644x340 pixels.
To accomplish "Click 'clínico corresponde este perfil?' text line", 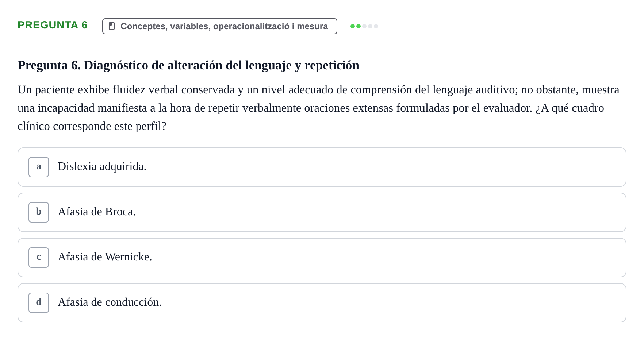I will coord(92,126).
